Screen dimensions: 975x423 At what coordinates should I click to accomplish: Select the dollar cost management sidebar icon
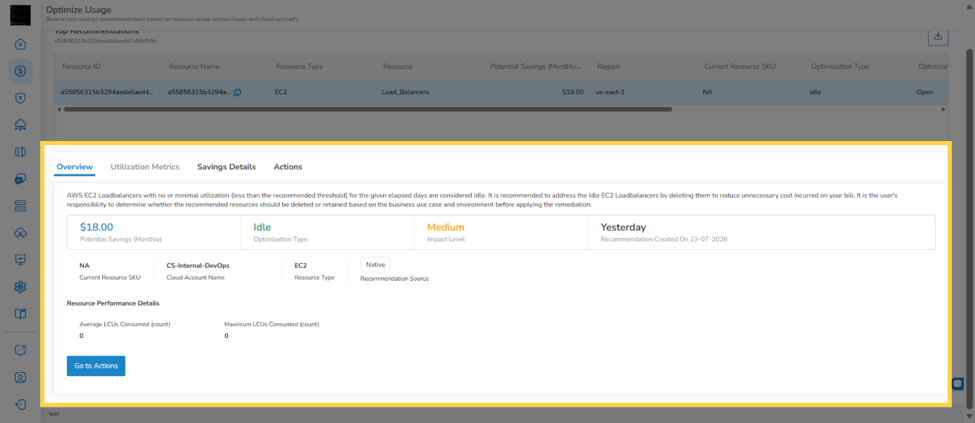pos(21,71)
